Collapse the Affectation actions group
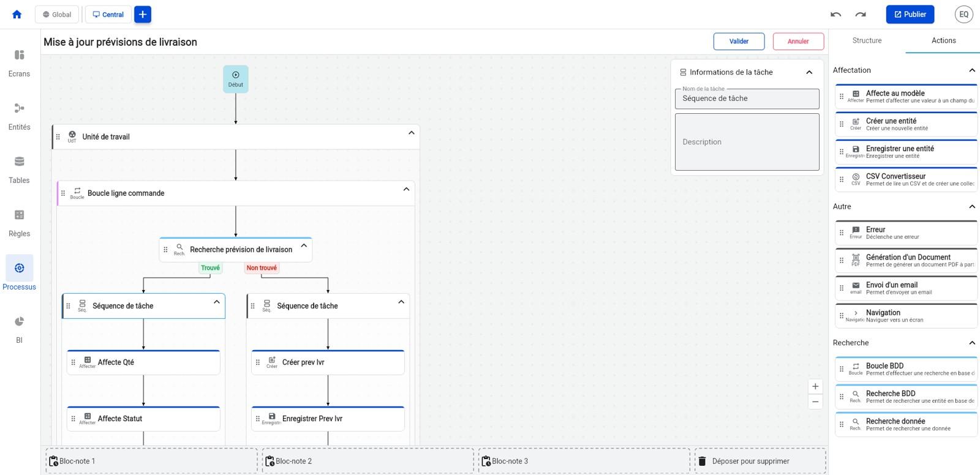 (x=972, y=70)
